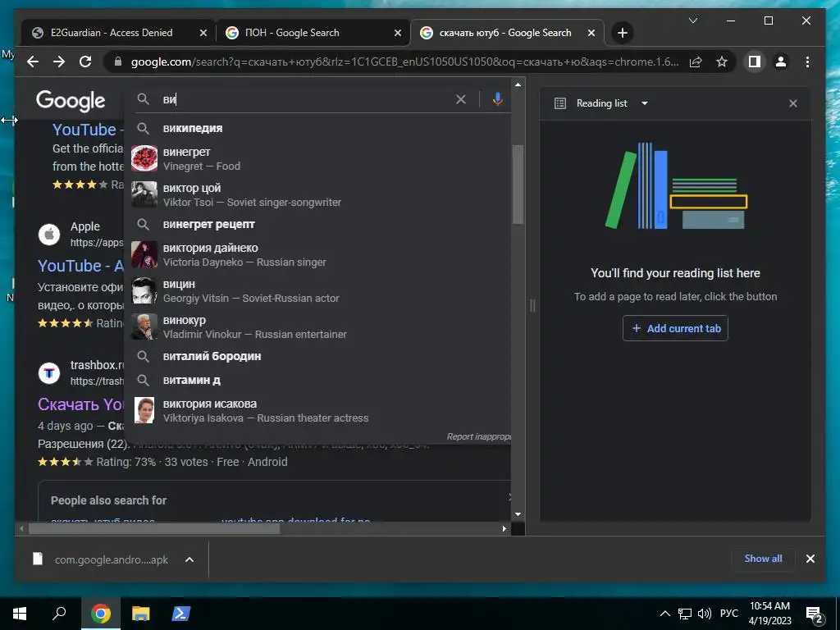Click Report inappropriate predictions link
The image size is (840, 630).
tap(478, 436)
